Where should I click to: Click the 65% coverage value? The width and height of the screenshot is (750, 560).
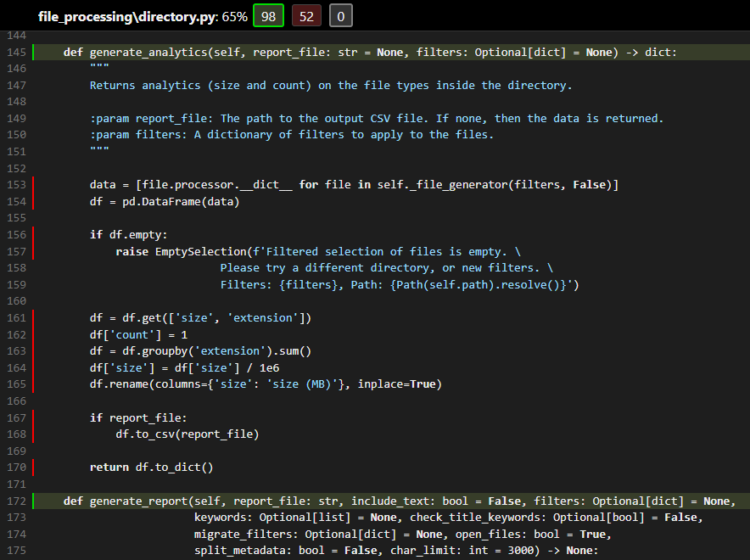[235, 15]
